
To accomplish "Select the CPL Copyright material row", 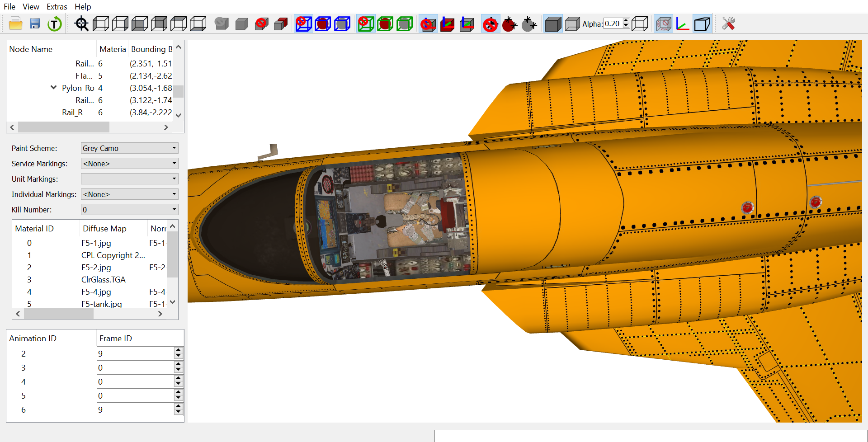I will pyautogui.click(x=90, y=255).
